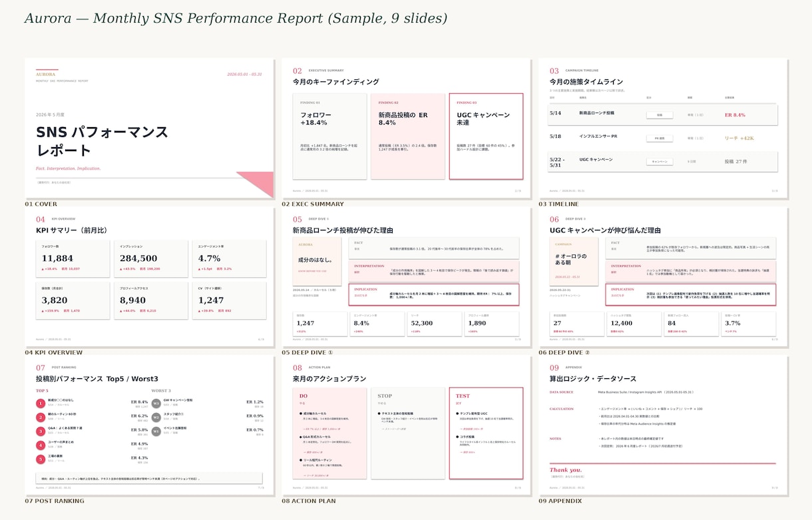This screenshot has height=520, width=812.
Task: Click the TEST column card in Action Plan
Action: point(486,433)
